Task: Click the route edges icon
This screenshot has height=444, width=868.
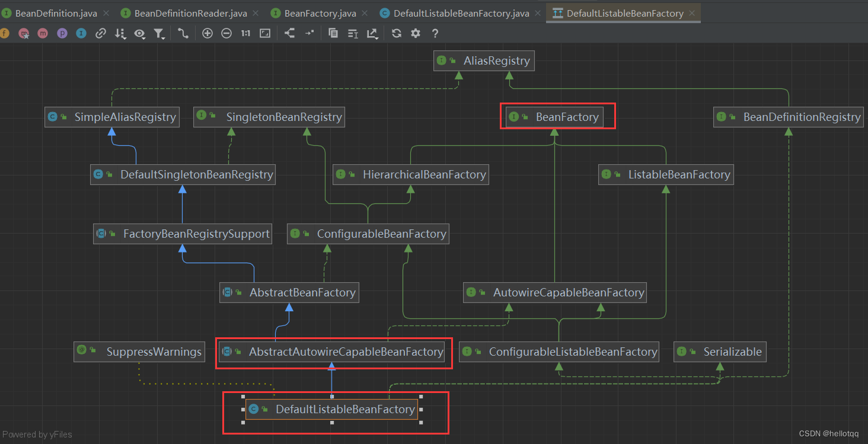Action: coord(309,34)
